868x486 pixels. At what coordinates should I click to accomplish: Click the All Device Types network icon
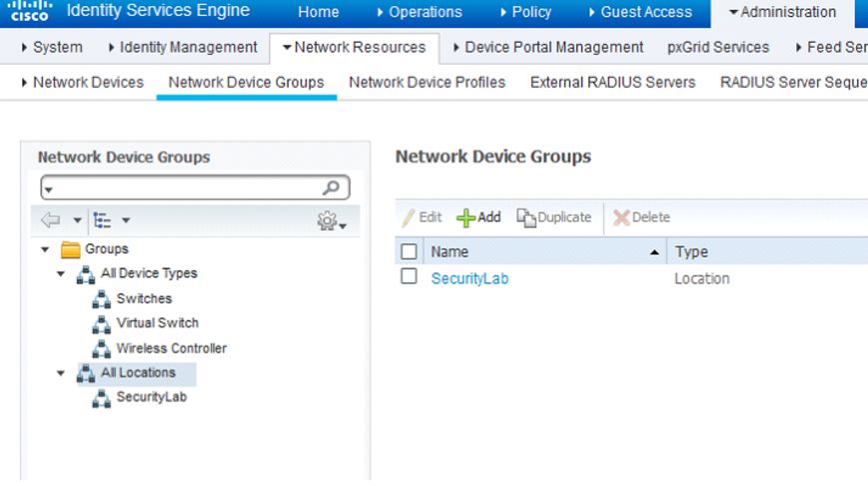[86, 274]
